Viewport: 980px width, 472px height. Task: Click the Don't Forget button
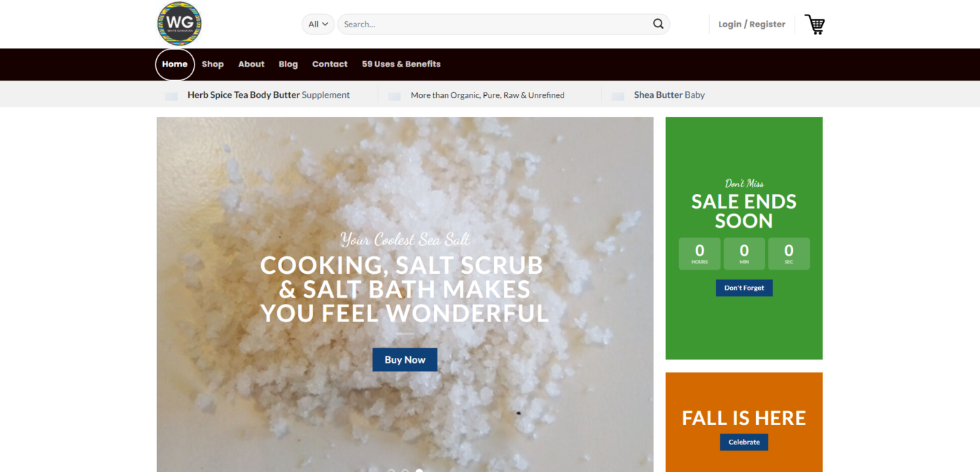(744, 288)
